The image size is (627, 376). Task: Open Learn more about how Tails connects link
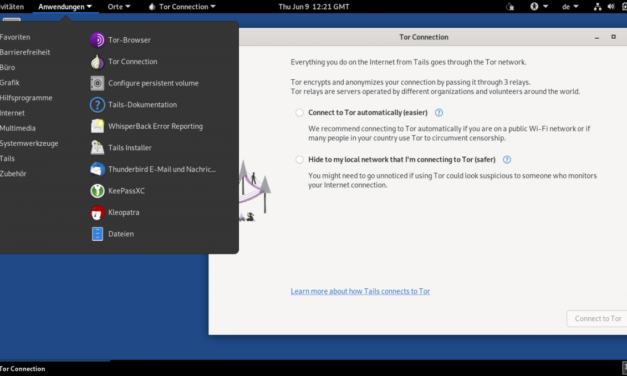point(360,291)
